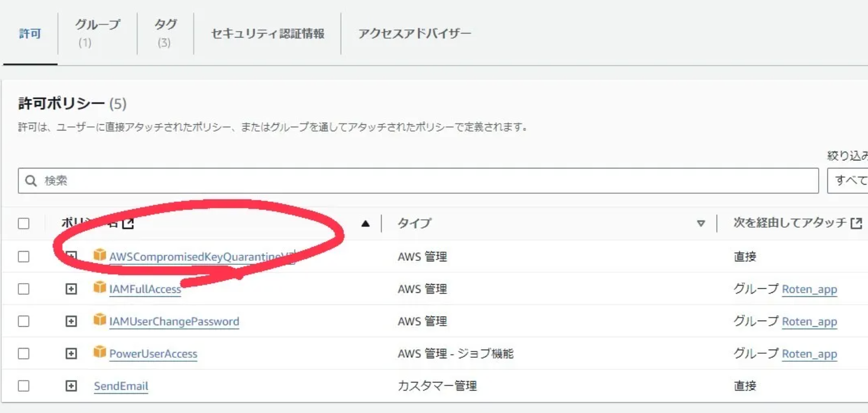
Task: Open the AWSCompromisedKeyQuarantine policy link
Action: click(x=202, y=257)
